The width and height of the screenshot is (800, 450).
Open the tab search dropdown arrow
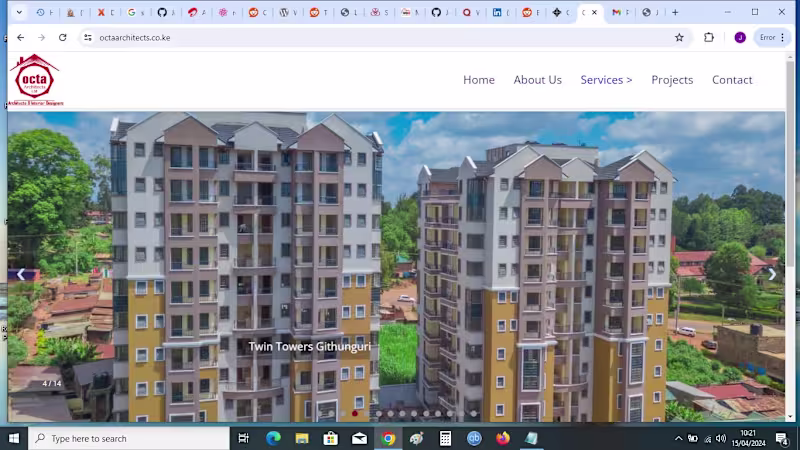19,12
